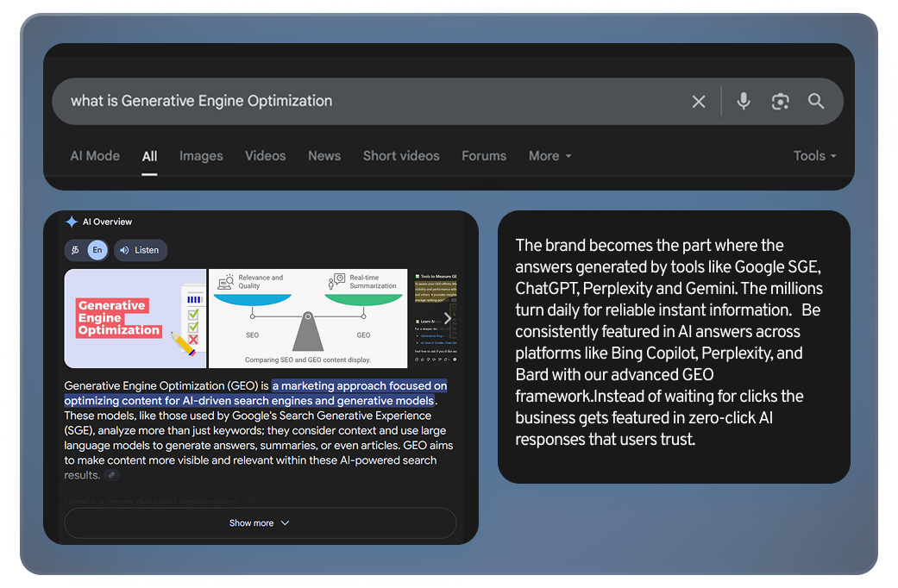Open the Forums tab

click(x=484, y=156)
